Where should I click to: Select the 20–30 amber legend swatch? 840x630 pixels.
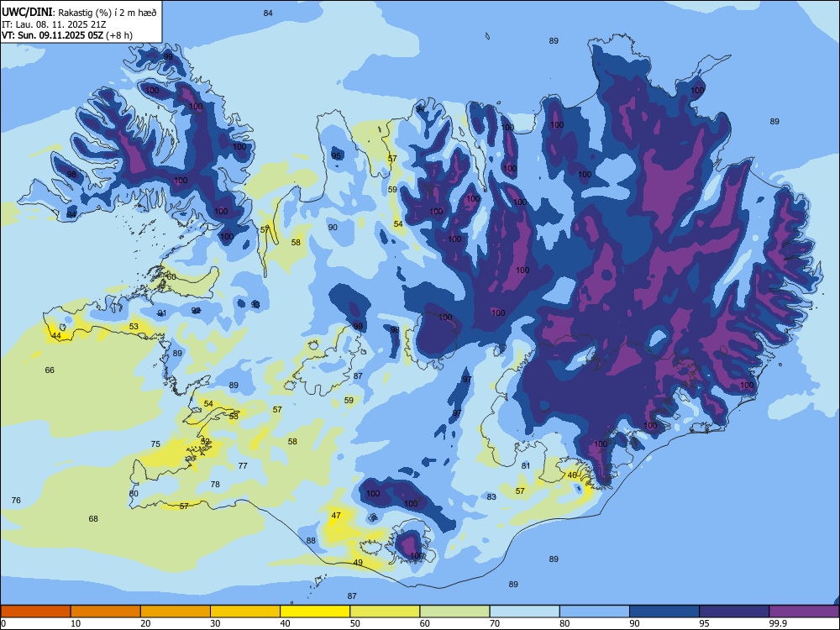[x=176, y=612]
